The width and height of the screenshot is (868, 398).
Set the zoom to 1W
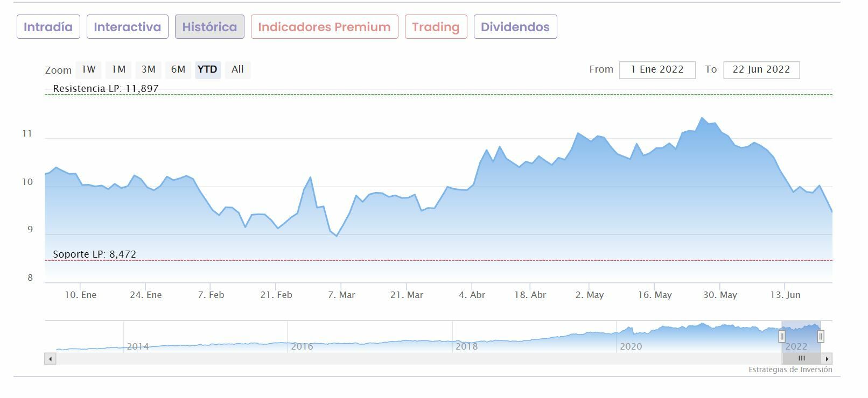pyautogui.click(x=89, y=69)
